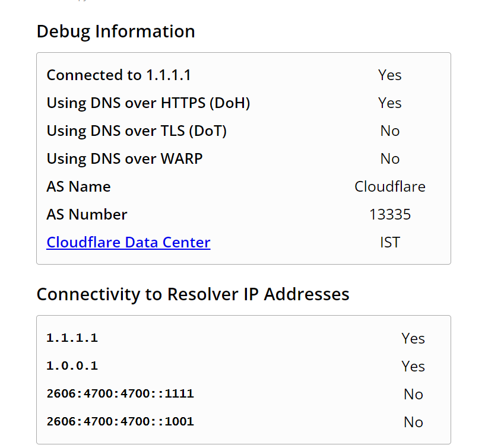This screenshot has height=448, width=485.
Task: Select the 1.0.0.1 resolver address
Action: [72, 366]
